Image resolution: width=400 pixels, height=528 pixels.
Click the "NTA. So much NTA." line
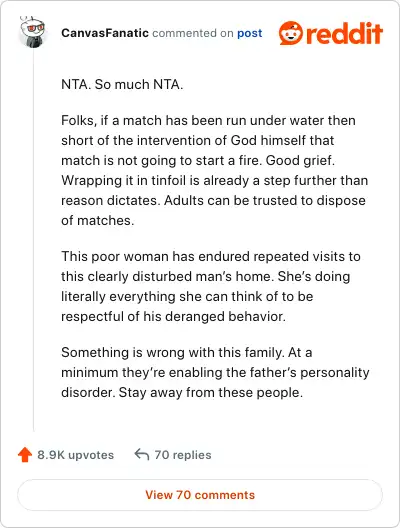[122, 84]
